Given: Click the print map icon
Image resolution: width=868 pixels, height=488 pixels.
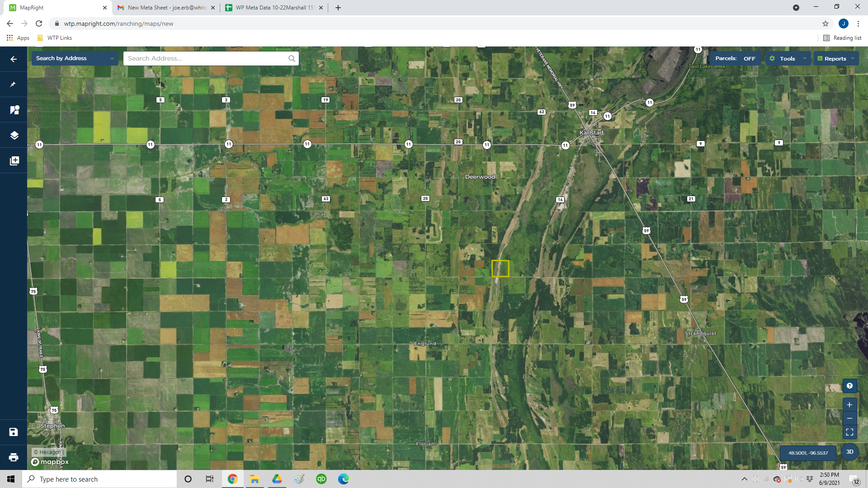Looking at the screenshot, I should [x=14, y=457].
